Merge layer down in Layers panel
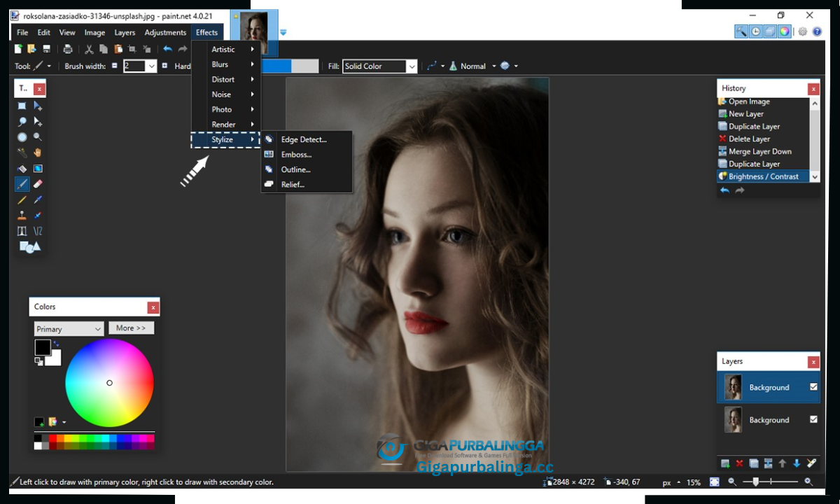 (x=768, y=463)
